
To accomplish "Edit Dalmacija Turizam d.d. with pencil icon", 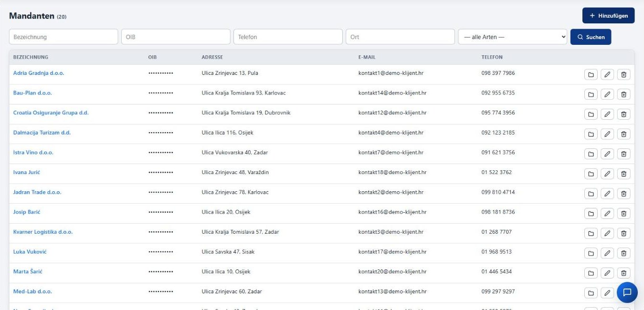I will (x=607, y=134).
